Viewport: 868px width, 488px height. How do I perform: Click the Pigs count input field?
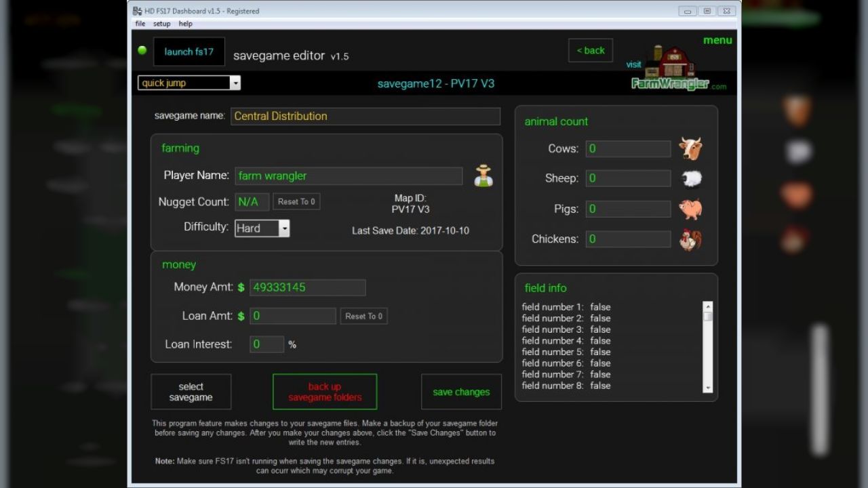629,209
